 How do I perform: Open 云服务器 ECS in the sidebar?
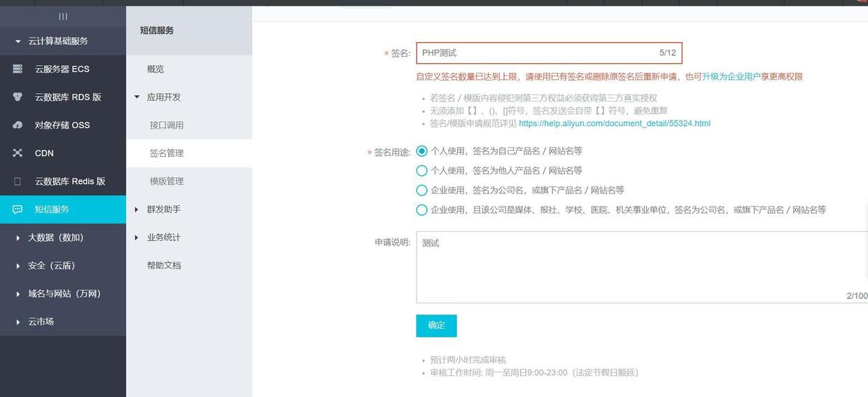[63, 69]
